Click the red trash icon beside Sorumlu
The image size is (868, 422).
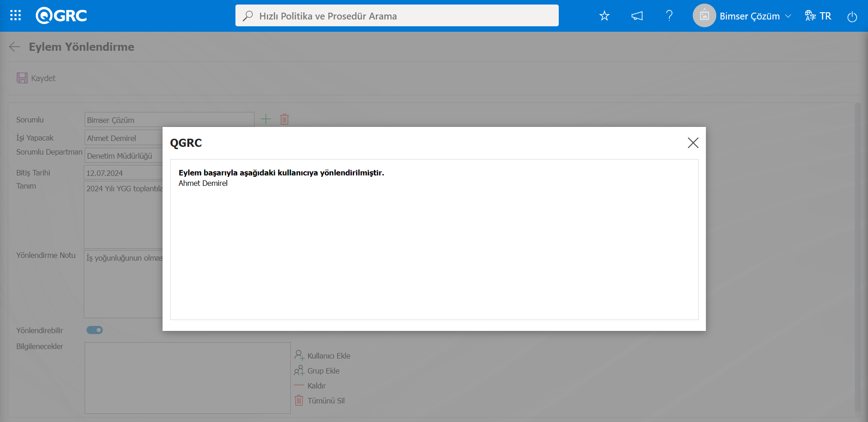click(284, 119)
